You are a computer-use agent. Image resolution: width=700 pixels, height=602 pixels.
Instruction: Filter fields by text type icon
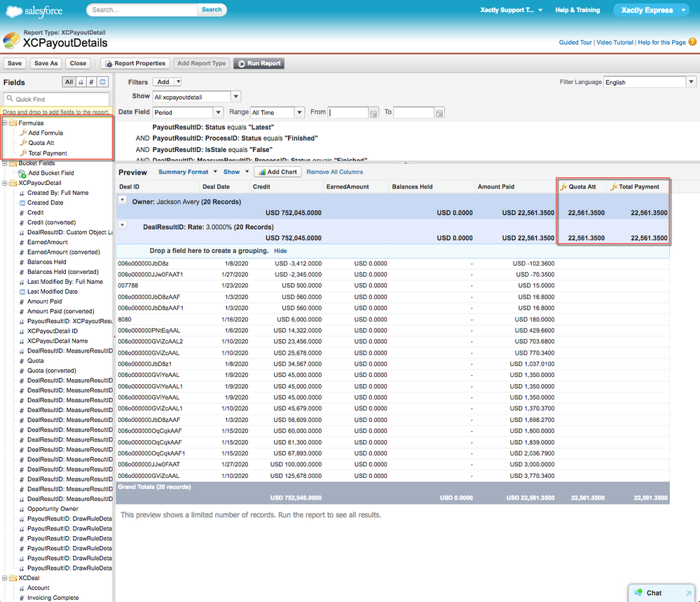tap(81, 82)
